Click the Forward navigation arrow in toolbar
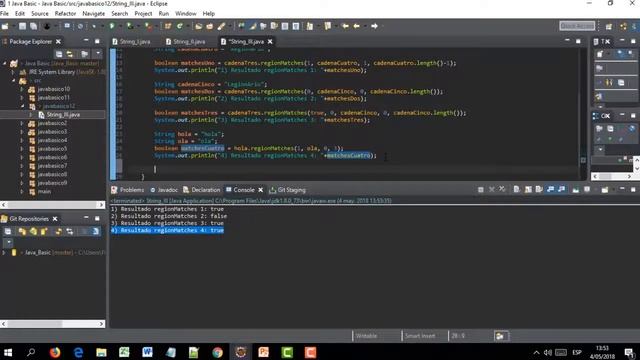 coord(374,26)
